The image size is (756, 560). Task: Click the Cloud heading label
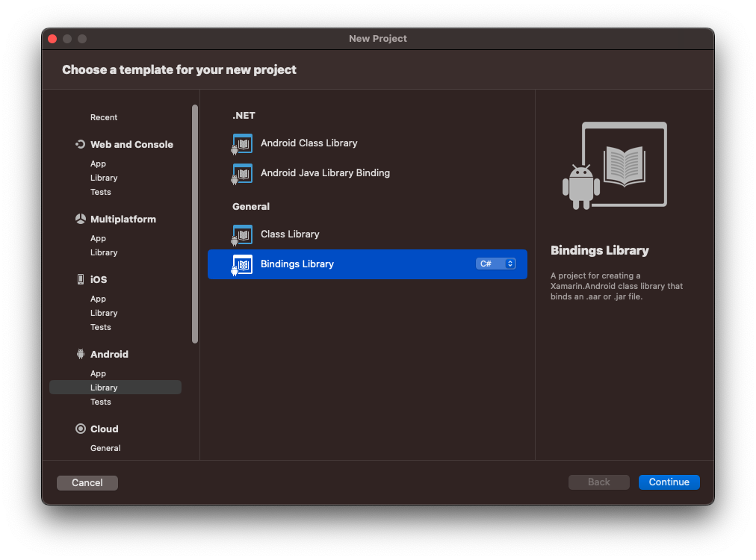(104, 429)
